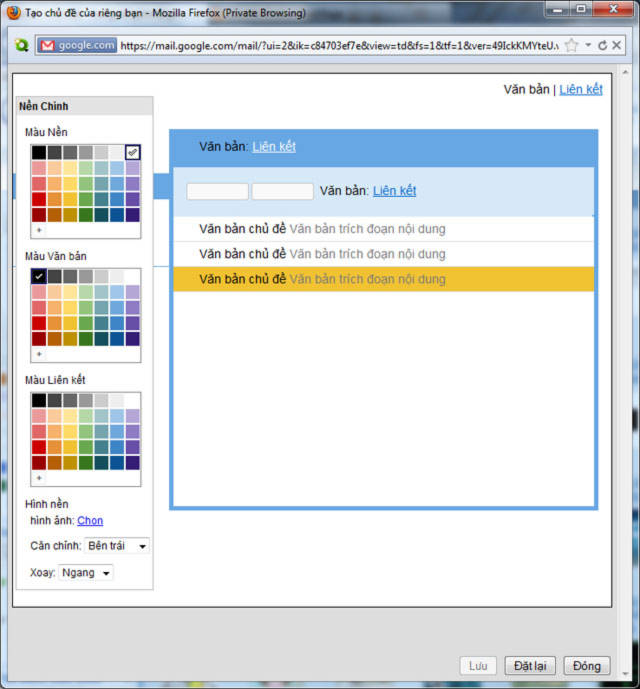Select the yellow highlighted 'Văn bản chủ đề' row
This screenshot has height=689, width=640.
(x=384, y=279)
